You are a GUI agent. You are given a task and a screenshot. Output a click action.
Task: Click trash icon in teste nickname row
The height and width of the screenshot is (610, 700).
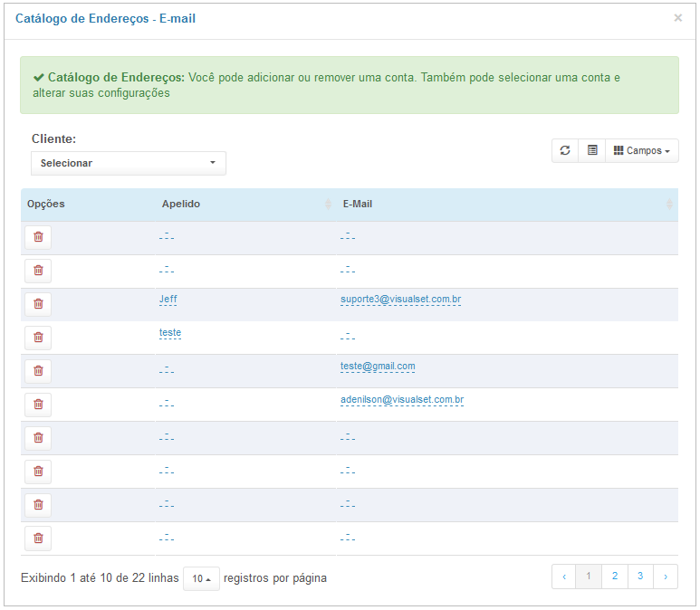tap(38, 338)
